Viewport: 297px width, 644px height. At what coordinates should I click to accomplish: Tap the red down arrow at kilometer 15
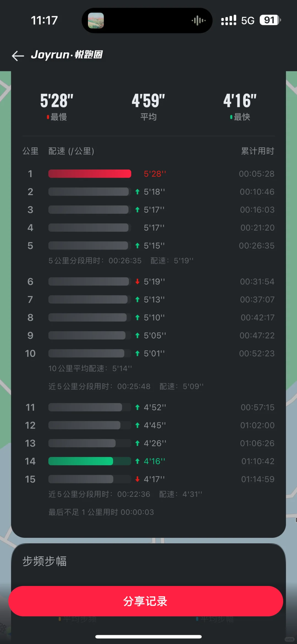point(137,479)
